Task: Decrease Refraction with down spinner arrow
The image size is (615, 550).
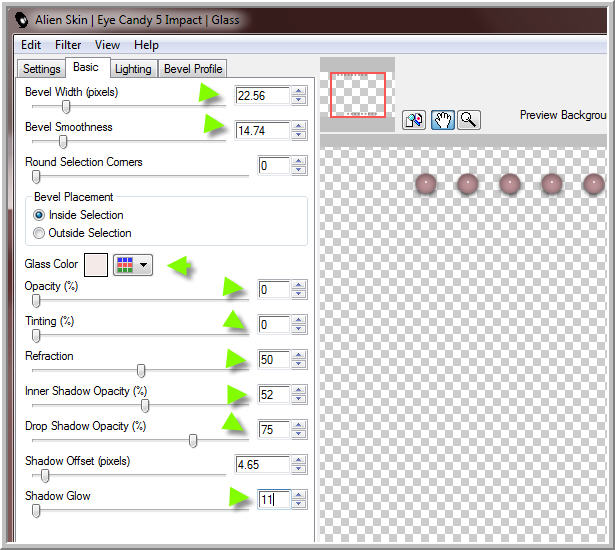Action: pos(299,364)
